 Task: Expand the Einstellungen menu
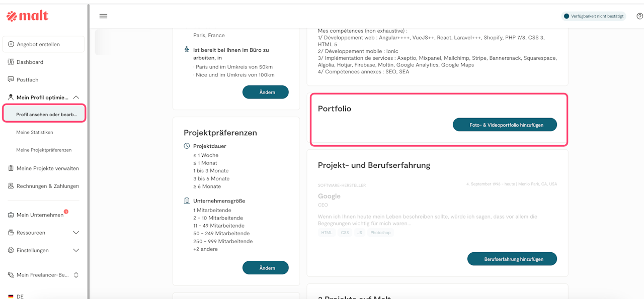coord(76,250)
